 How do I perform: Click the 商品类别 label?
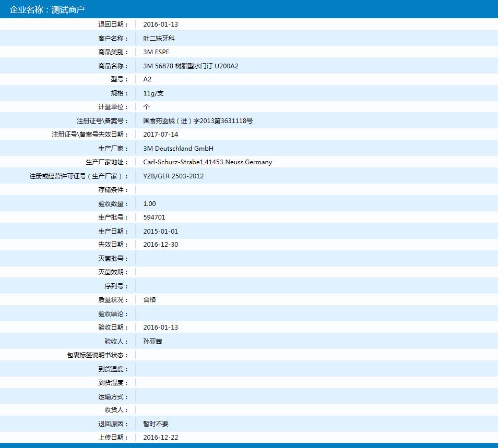113,52
